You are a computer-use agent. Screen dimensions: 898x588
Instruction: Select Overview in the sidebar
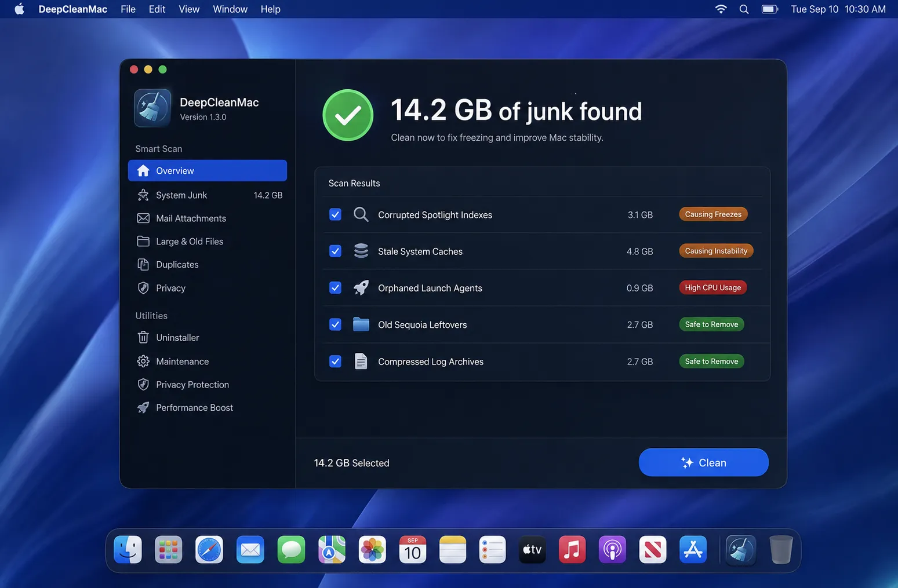coord(208,170)
